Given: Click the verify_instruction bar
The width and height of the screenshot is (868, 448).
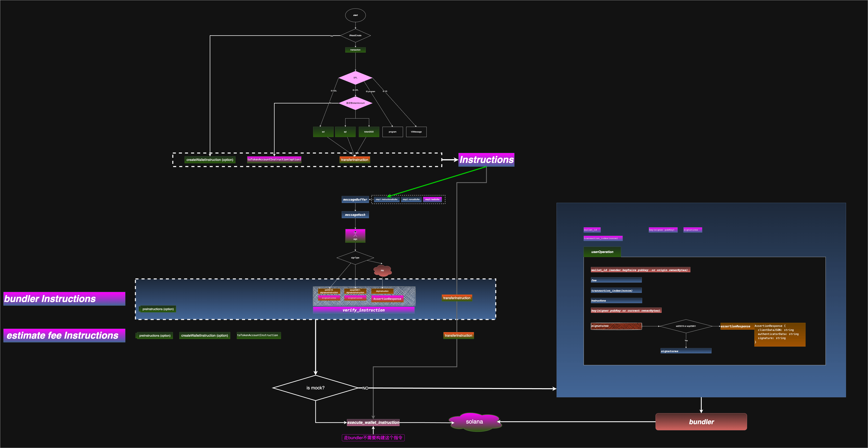Looking at the screenshot, I should [x=364, y=310].
